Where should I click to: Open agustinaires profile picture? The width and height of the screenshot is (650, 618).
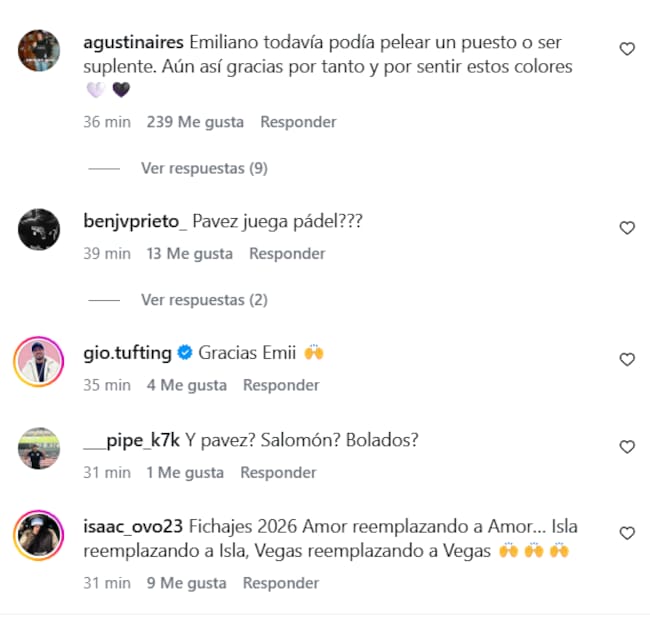(x=39, y=50)
